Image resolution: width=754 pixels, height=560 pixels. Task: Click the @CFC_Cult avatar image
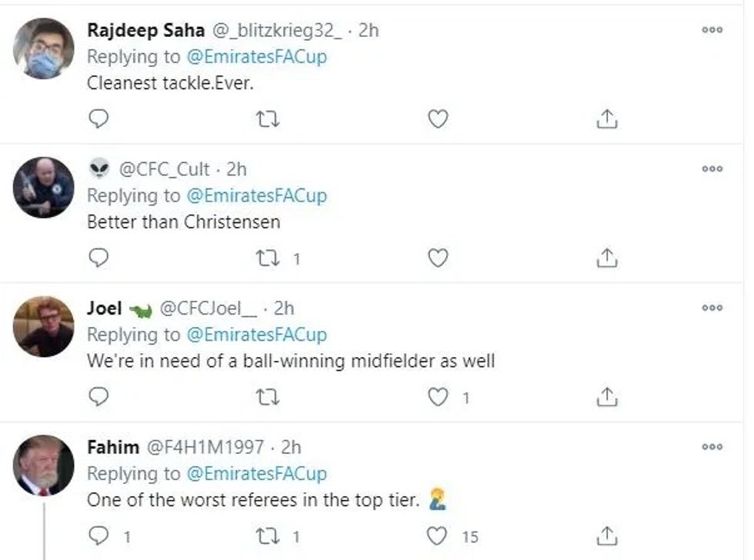[44, 187]
